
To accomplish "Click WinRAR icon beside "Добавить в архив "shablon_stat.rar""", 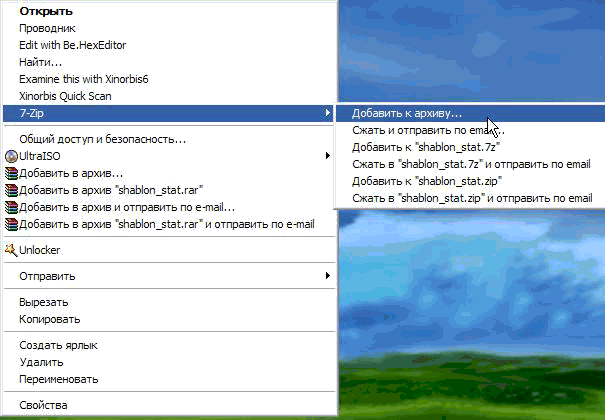I will pos(12,191).
